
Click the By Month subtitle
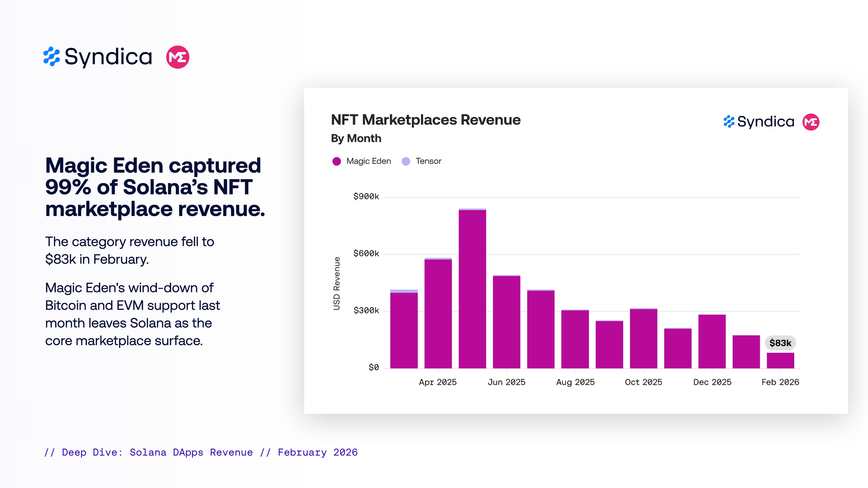pyautogui.click(x=356, y=138)
